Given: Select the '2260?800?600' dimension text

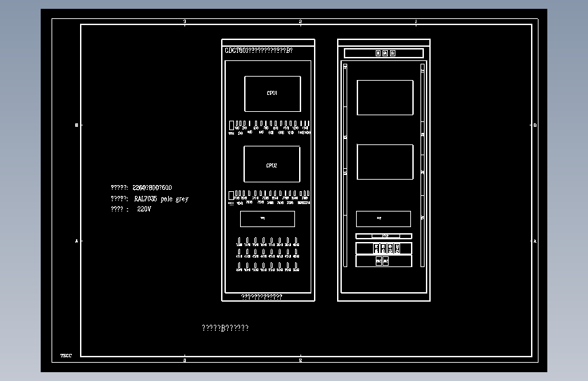Looking at the screenshot, I should (152, 188).
